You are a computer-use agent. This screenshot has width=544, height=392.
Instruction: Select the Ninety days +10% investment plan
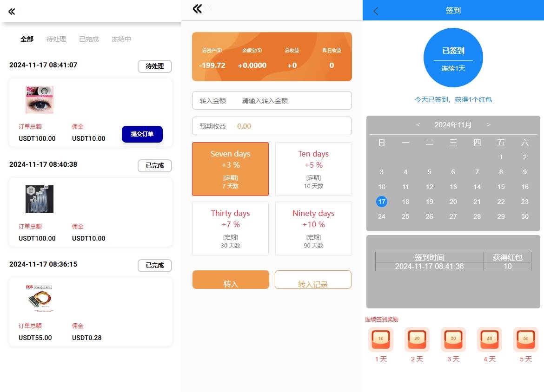(313, 228)
